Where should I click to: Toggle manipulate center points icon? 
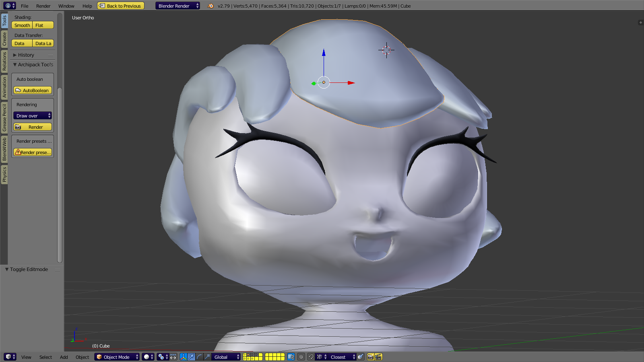[x=173, y=357]
